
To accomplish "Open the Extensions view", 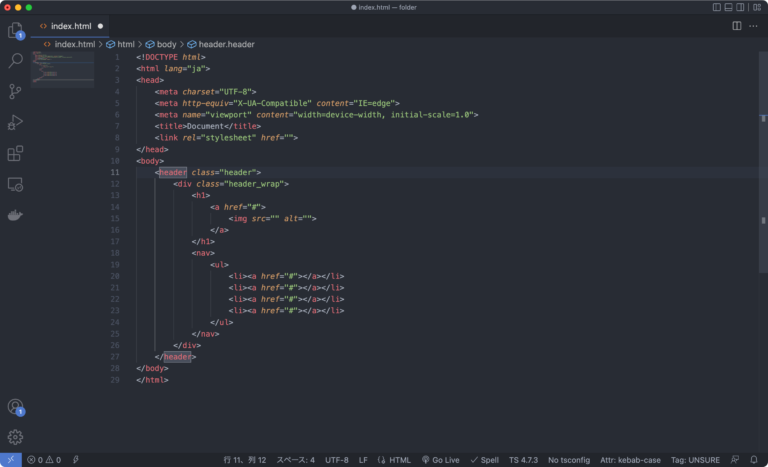I will (15, 153).
